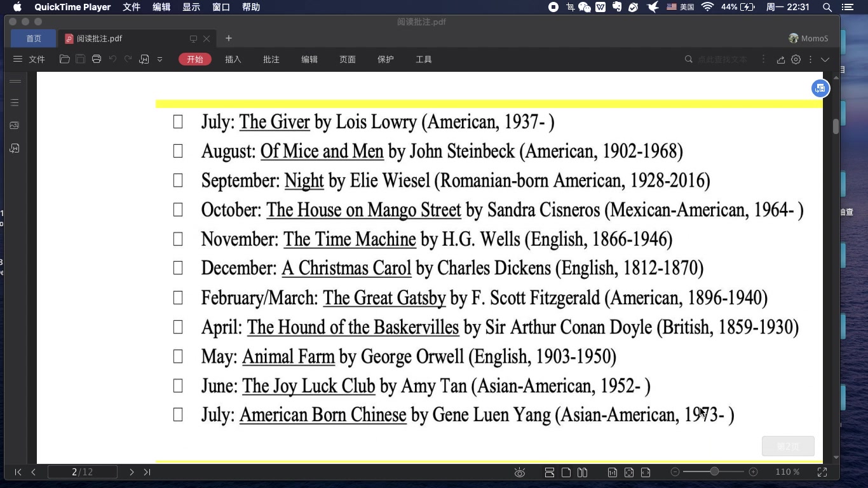
Task: Zoom out with minus button
Action: click(675, 471)
